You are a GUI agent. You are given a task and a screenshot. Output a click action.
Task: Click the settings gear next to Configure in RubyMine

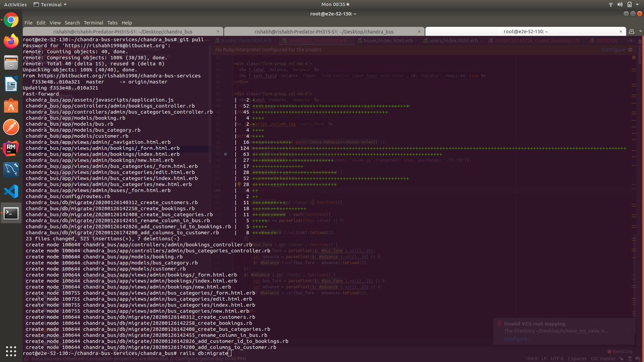(x=629, y=49)
